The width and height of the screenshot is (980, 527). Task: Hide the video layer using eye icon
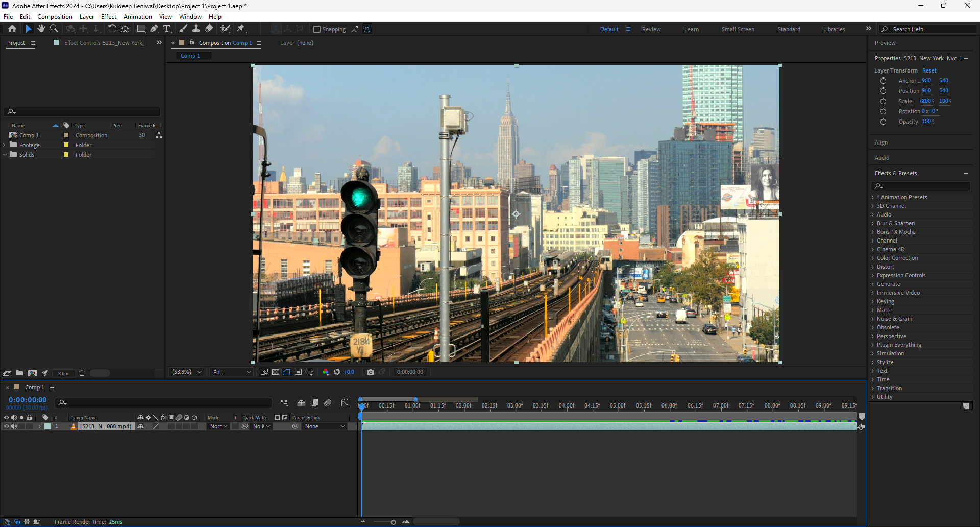tap(7, 426)
